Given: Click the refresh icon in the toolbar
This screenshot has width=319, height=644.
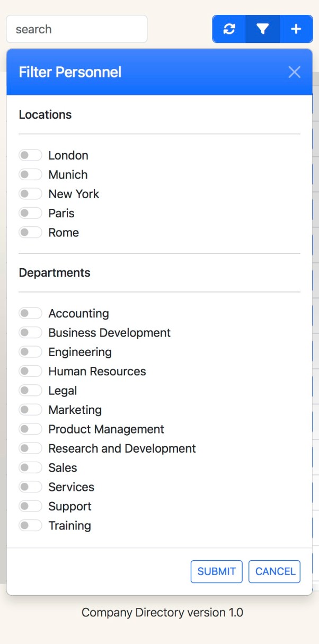Looking at the screenshot, I should pyautogui.click(x=229, y=29).
